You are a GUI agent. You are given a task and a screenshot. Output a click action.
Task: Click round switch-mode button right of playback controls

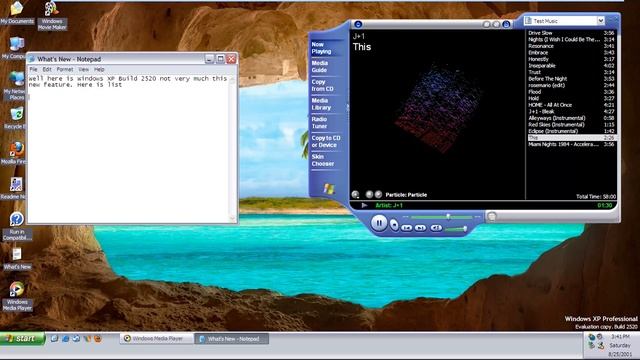tap(492, 216)
